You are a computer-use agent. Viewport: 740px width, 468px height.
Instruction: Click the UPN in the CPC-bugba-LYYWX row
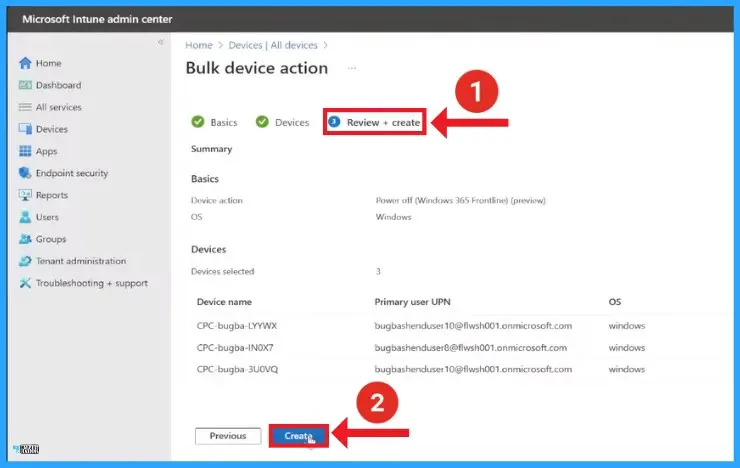click(473, 326)
